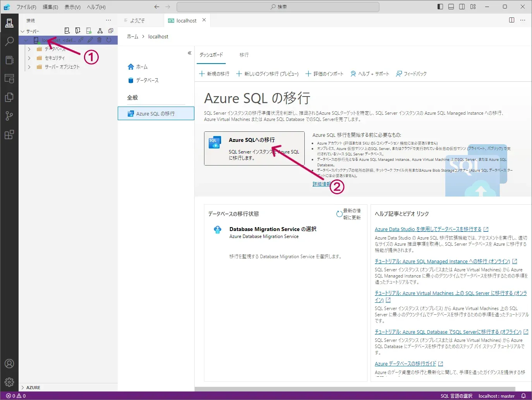Expand the セキュリティ folder

click(x=29, y=58)
